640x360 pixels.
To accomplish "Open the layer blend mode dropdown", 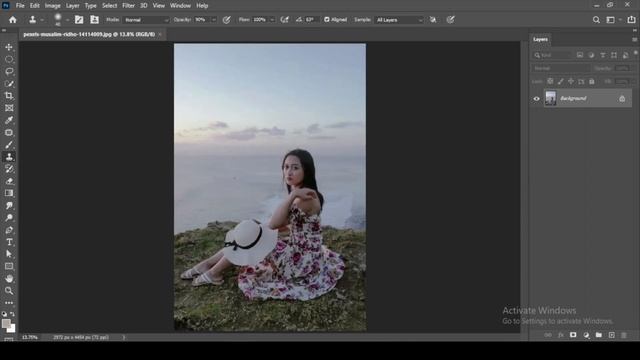I will click(561, 69).
